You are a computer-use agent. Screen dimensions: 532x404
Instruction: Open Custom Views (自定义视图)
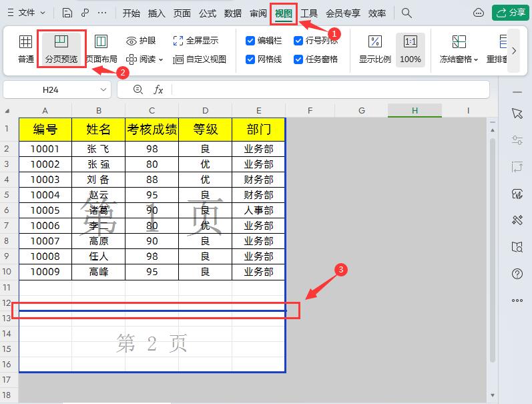(200, 59)
